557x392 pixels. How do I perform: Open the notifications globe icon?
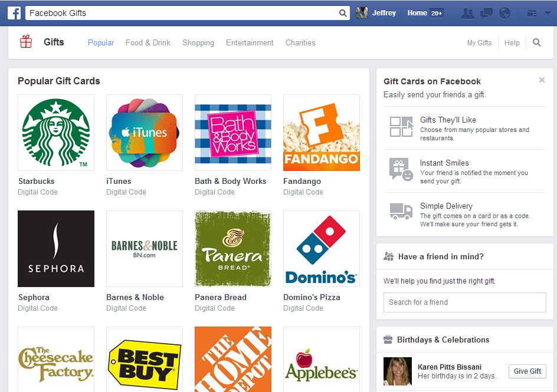(505, 14)
